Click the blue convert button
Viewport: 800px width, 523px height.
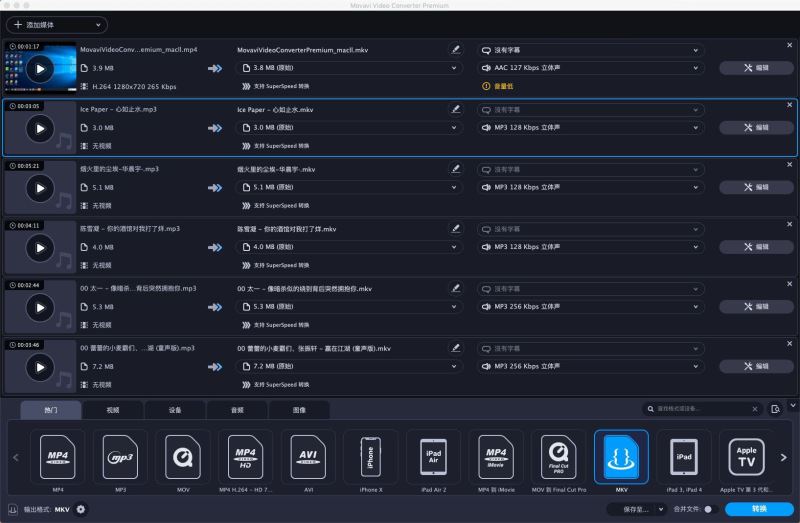(x=759, y=509)
